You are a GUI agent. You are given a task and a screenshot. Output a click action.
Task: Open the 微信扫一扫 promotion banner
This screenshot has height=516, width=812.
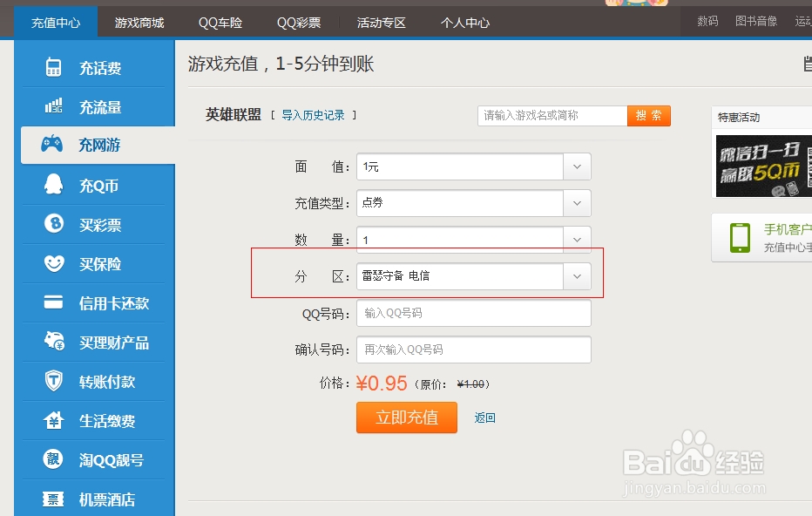[764, 166]
